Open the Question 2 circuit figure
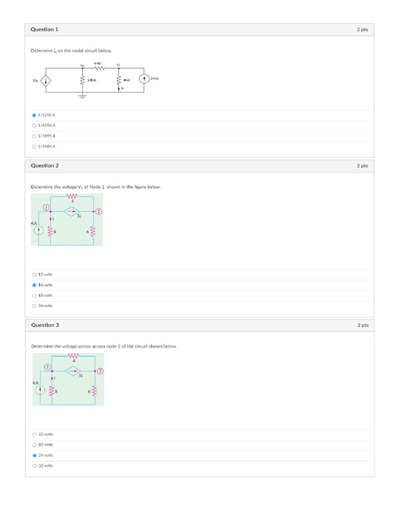This screenshot has height=532, width=399. pyautogui.click(x=67, y=219)
